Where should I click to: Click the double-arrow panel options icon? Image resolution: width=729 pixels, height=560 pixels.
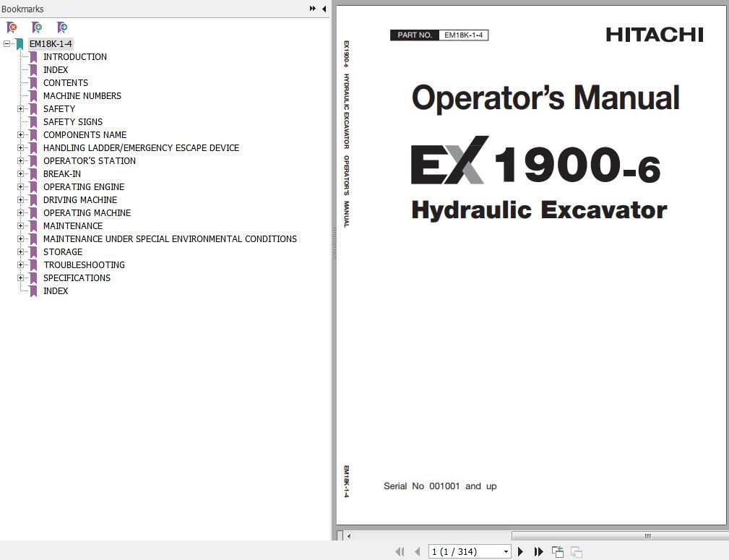click(312, 9)
